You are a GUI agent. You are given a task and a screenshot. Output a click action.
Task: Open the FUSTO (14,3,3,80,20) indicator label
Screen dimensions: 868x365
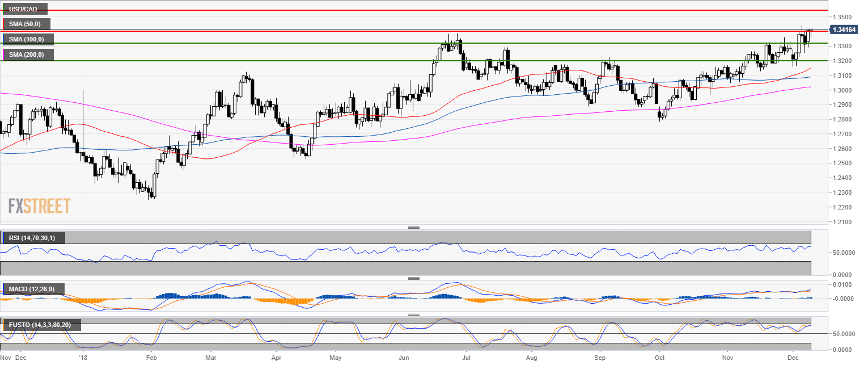tap(41, 325)
